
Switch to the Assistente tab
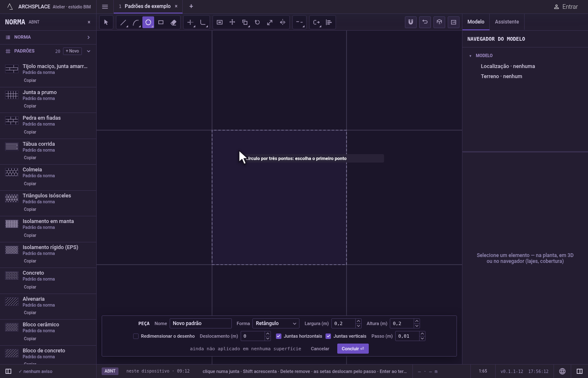[x=507, y=22]
